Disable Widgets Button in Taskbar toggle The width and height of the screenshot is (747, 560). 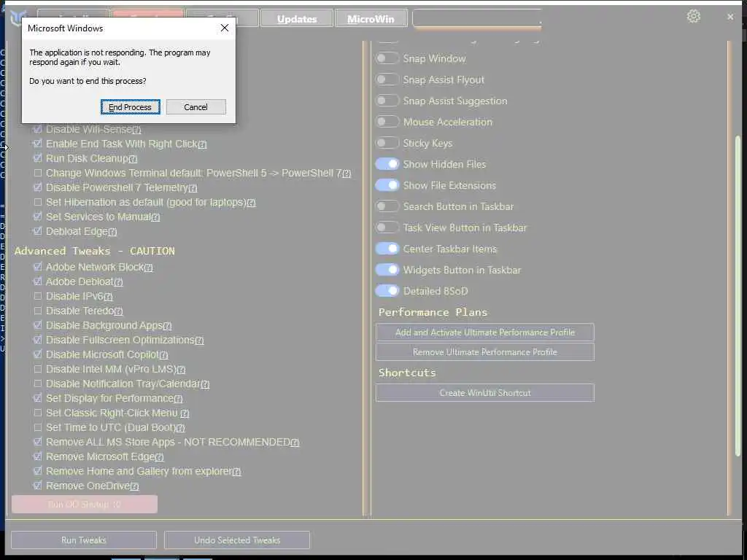click(387, 270)
